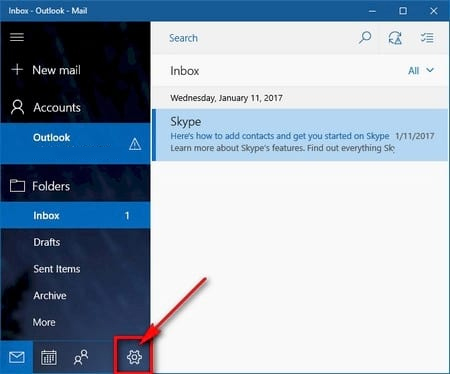Click the plus icon beside New mail
The height and width of the screenshot is (374, 450).
[x=17, y=70]
